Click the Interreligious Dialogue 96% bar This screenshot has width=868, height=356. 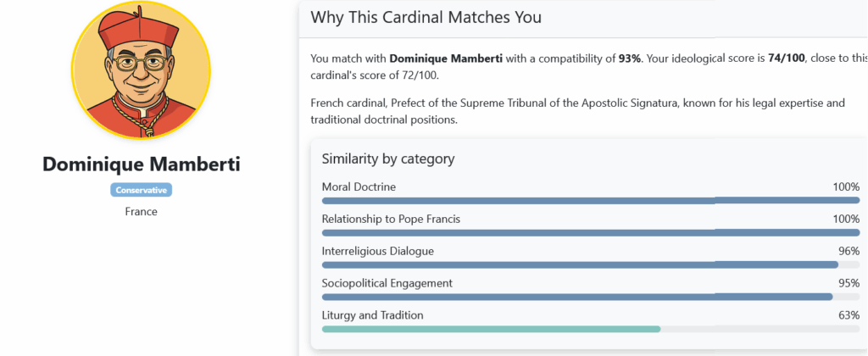pyautogui.click(x=580, y=265)
